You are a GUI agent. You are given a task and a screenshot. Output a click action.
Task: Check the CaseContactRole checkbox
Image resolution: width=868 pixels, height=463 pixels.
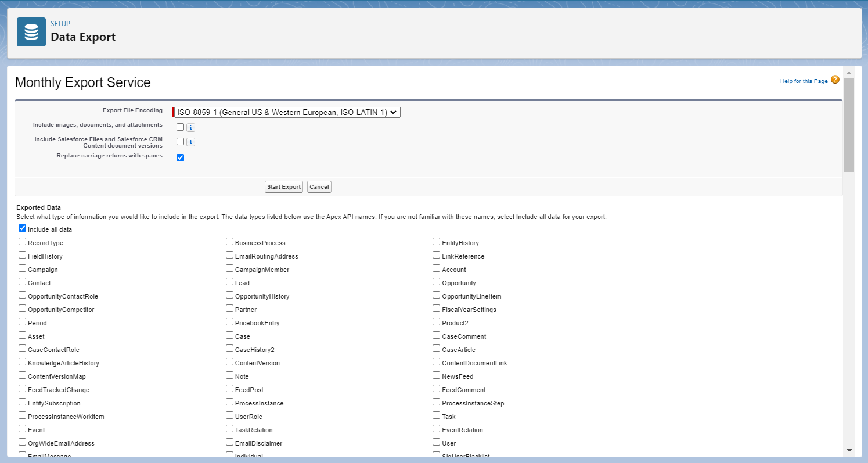click(x=22, y=349)
